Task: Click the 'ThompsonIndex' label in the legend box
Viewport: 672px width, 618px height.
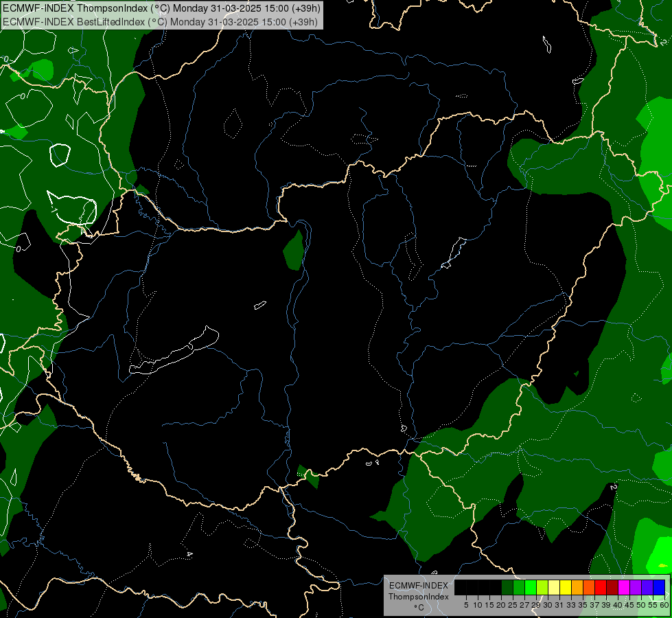Action: [x=418, y=597]
